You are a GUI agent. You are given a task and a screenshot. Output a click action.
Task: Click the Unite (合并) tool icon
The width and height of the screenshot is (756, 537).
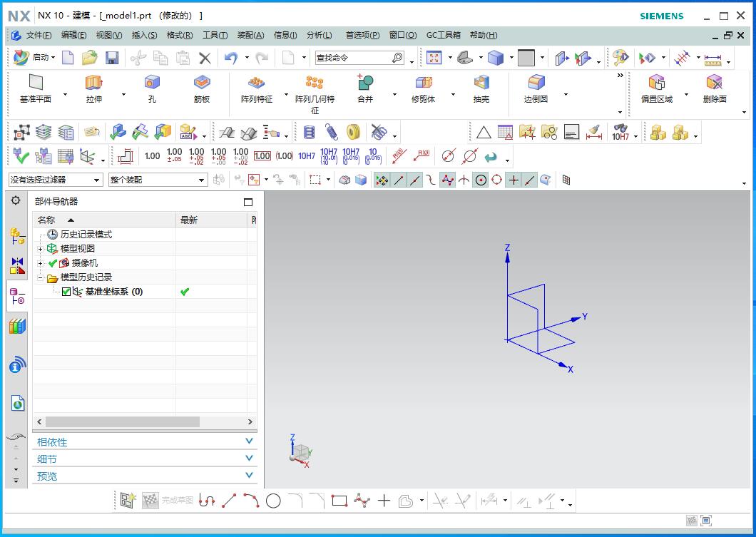click(x=365, y=83)
